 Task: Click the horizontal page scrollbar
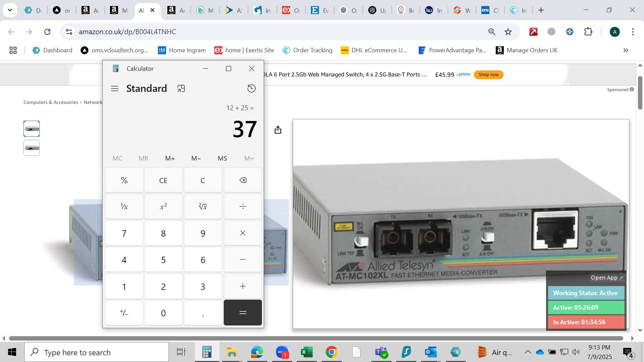[x=316, y=338]
